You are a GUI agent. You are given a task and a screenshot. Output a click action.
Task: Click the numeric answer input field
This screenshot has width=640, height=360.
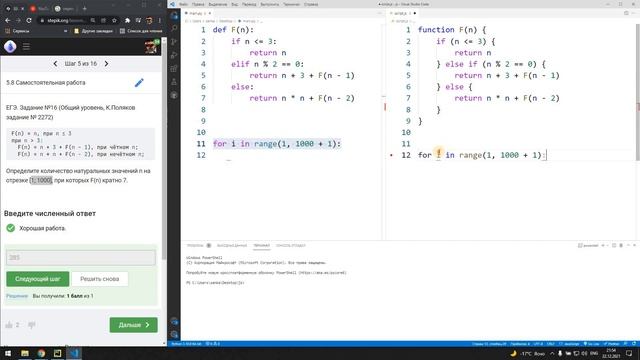pos(81,258)
